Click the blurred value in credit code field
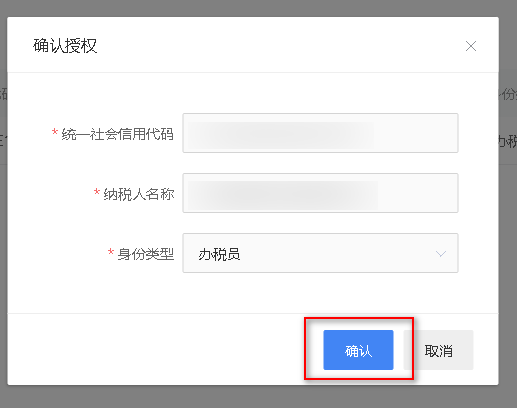This screenshot has height=408, width=517. [280, 135]
